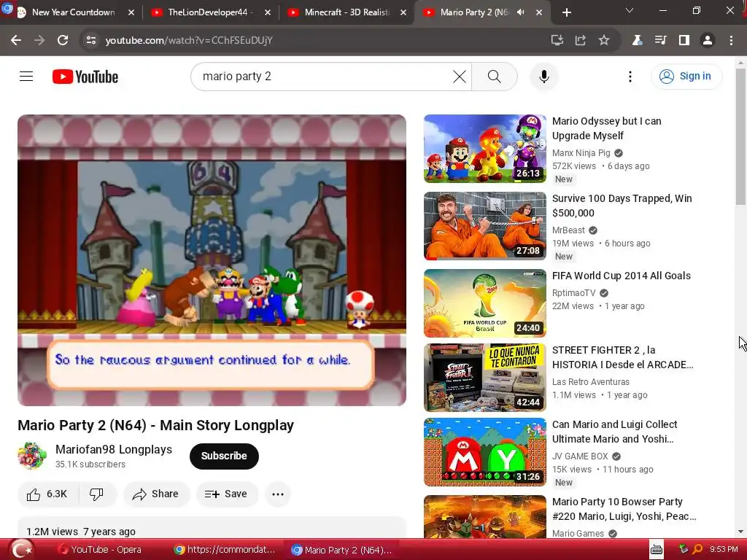
Task: Click the RptimaoTV channel name
Action: (x=573, y=293)
